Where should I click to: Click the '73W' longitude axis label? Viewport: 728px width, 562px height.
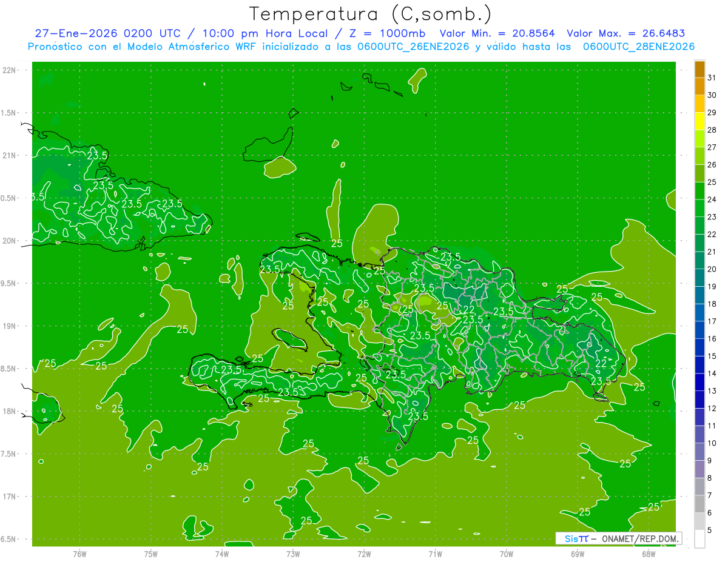(x=293, y=554)
